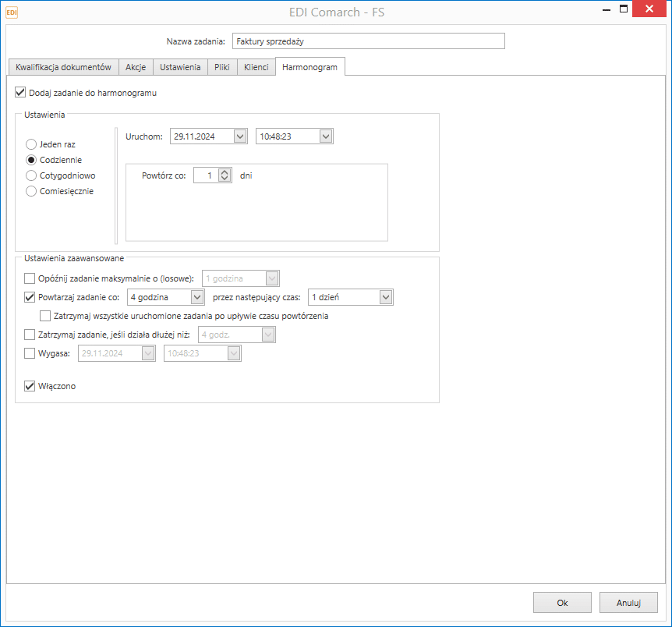Screen dimensions: 672x627
Task: Go to the Ustawienia tab
Action: [x=180, y=67]
